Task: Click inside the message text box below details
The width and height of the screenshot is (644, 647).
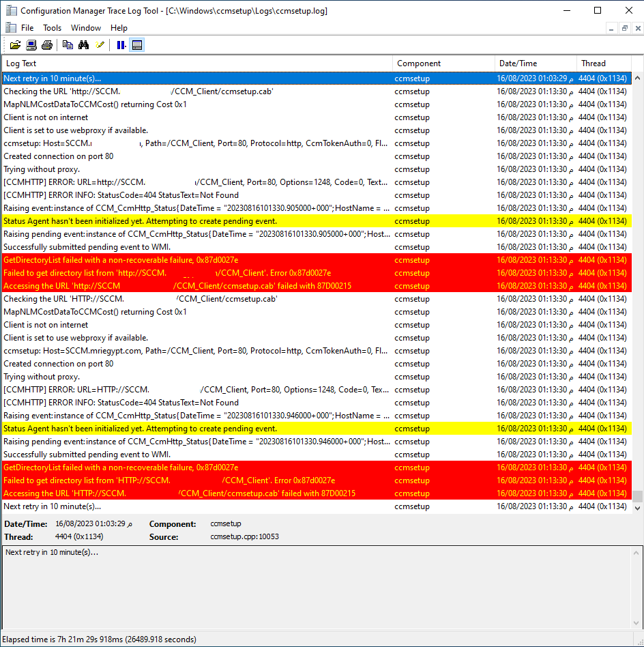Action: tap(317, 588)
